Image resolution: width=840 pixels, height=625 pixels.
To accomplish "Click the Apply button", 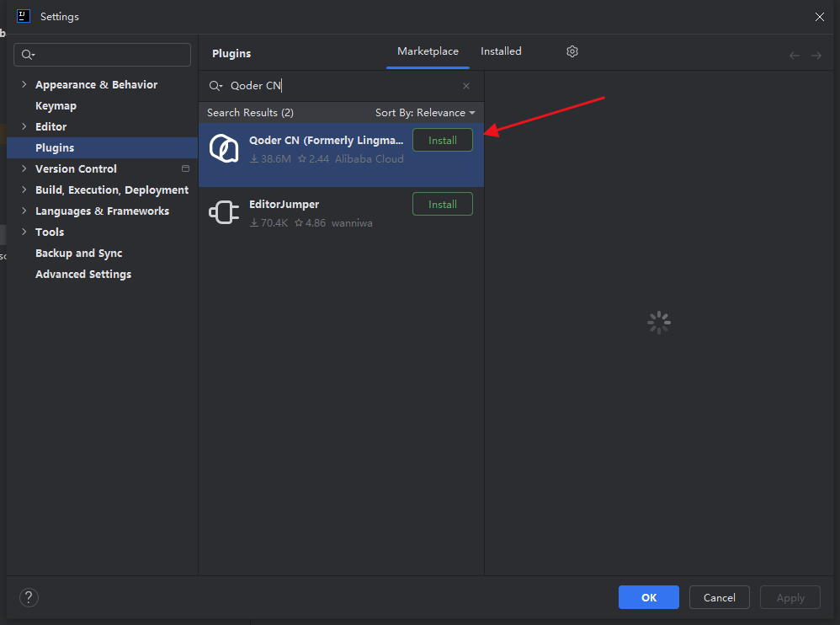I will click(x=790, y=597).
